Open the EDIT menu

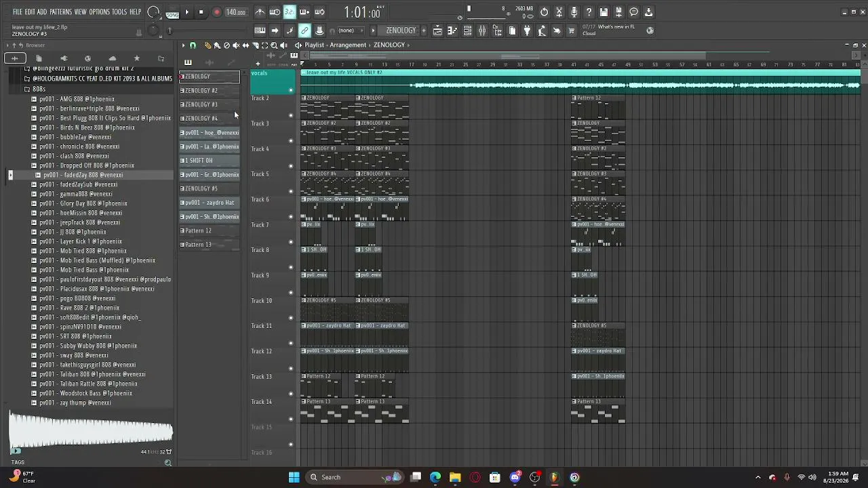coord(31,12)
